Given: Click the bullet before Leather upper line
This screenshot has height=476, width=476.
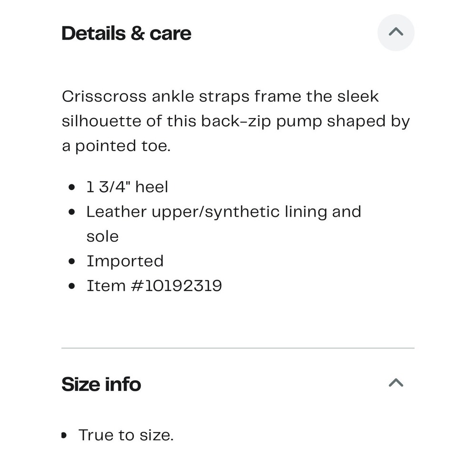Looking at the screenshot, I should [x=72, y=212].
